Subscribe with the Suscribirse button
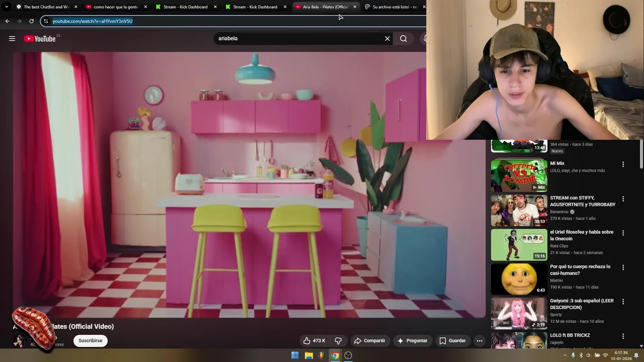The width and height of the screenshot is (644, 362). (x=91, y=341)
